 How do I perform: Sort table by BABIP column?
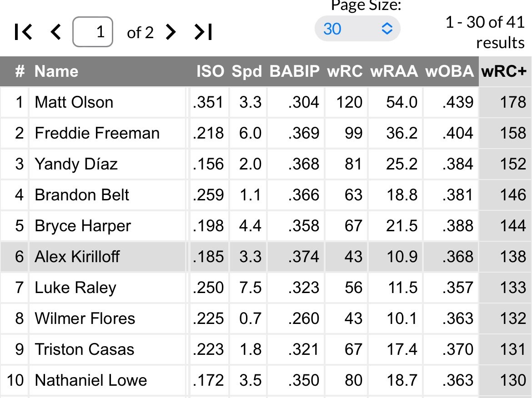pyautogui.click(x=295, y=71)
